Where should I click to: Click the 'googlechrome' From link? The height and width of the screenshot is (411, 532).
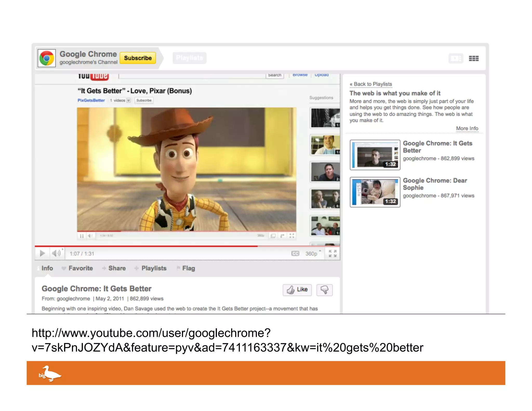pos(73,299)
